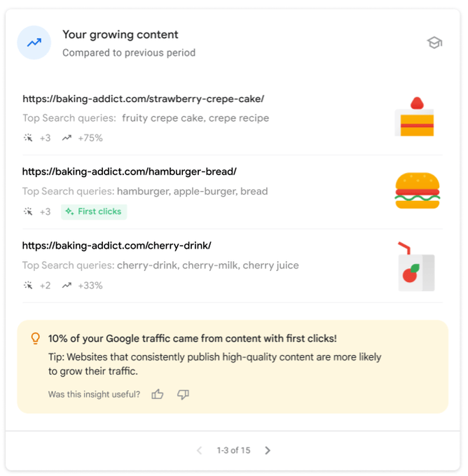Go to next page of results
468x476 pixels.
pyautogui.click(x=268, y=450)
